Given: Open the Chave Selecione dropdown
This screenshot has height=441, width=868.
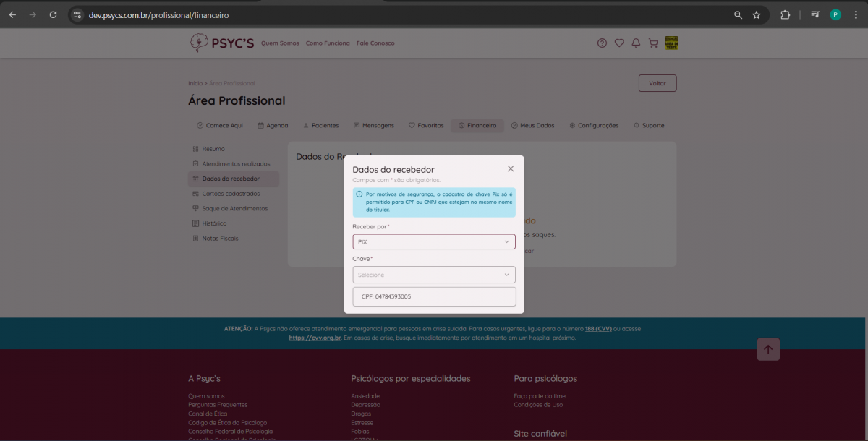Looking at the screenshot, I should pos(434,275).
